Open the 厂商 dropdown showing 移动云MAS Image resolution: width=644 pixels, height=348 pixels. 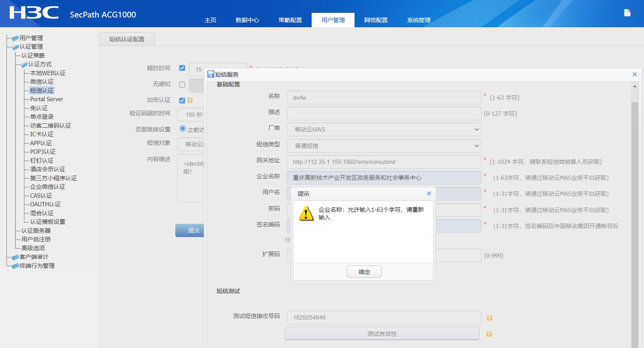[384, 130]
